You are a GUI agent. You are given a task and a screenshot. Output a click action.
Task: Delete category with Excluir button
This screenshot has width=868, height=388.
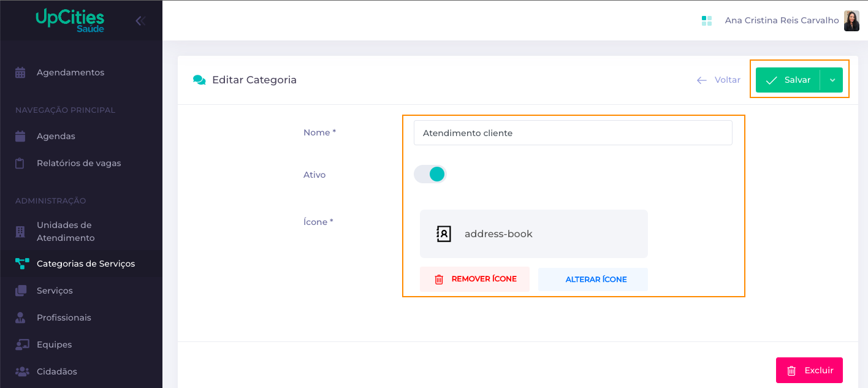coord(809,370)
